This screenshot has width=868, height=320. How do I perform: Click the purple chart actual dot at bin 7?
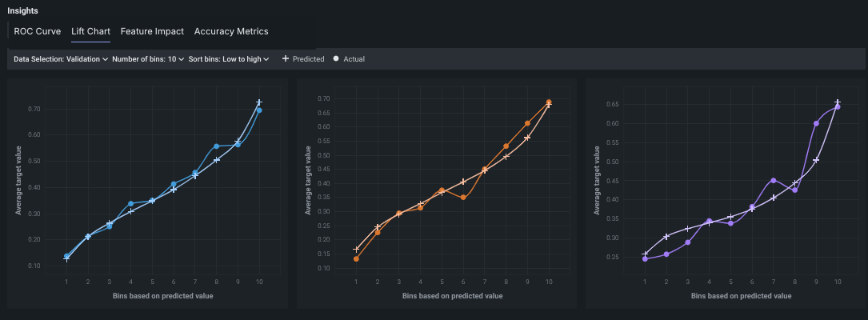774,181
